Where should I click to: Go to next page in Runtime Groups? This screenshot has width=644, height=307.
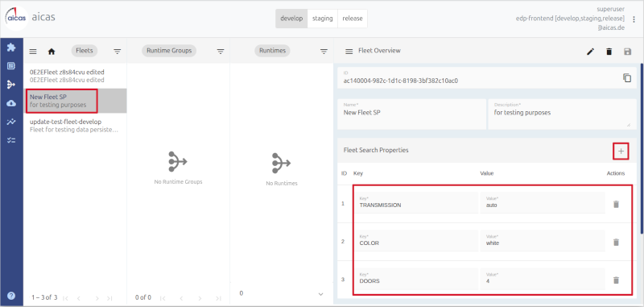(200, 298)
